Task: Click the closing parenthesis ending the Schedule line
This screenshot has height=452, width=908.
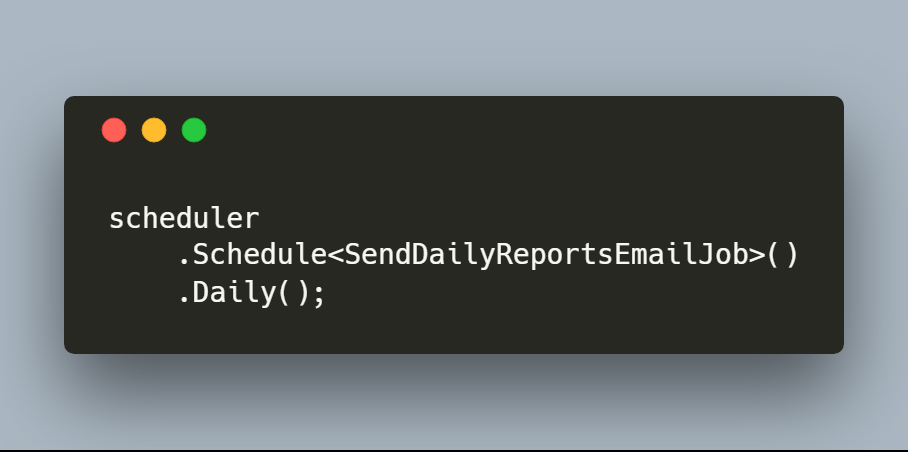Action: 791,256
